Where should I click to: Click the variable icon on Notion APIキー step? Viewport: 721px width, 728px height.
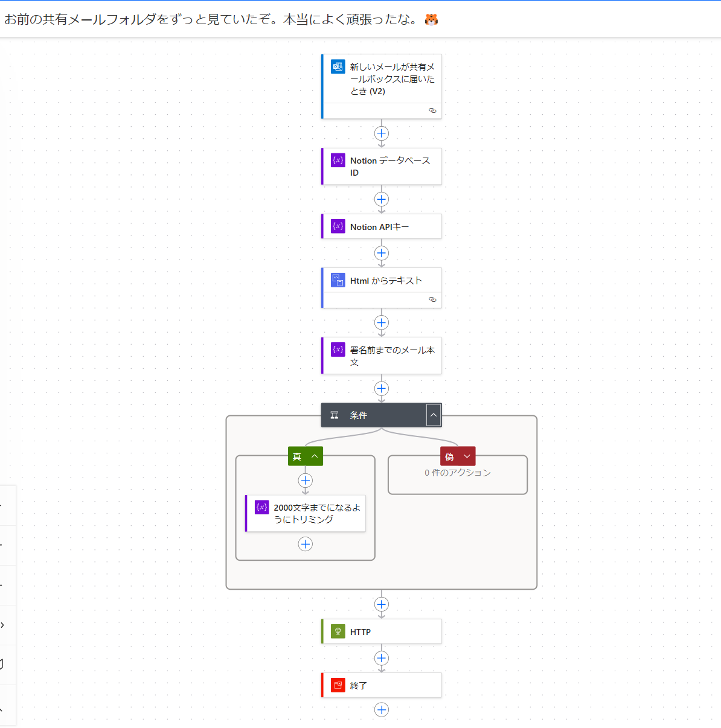coord(338,226)
